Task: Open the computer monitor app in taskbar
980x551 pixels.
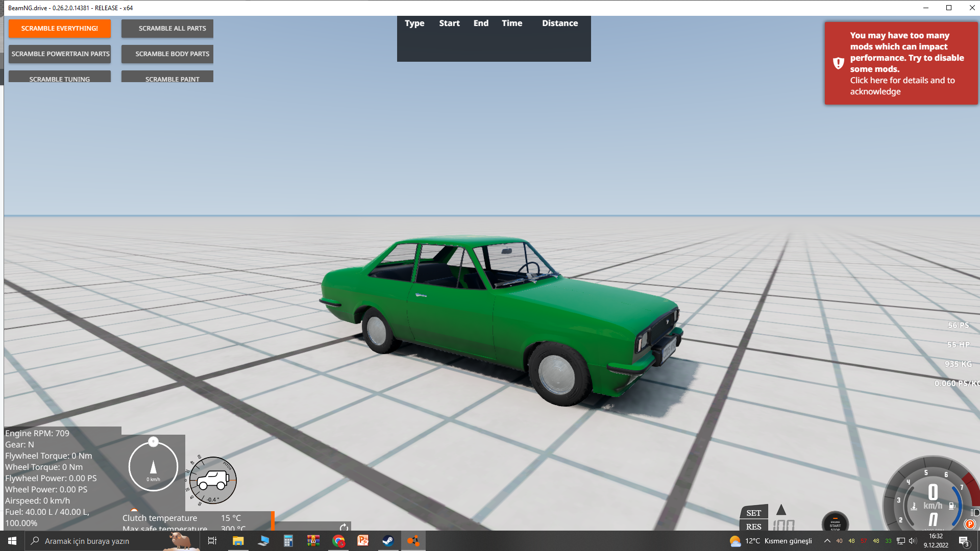Action: pyautogui.click(x=263, y=541)
